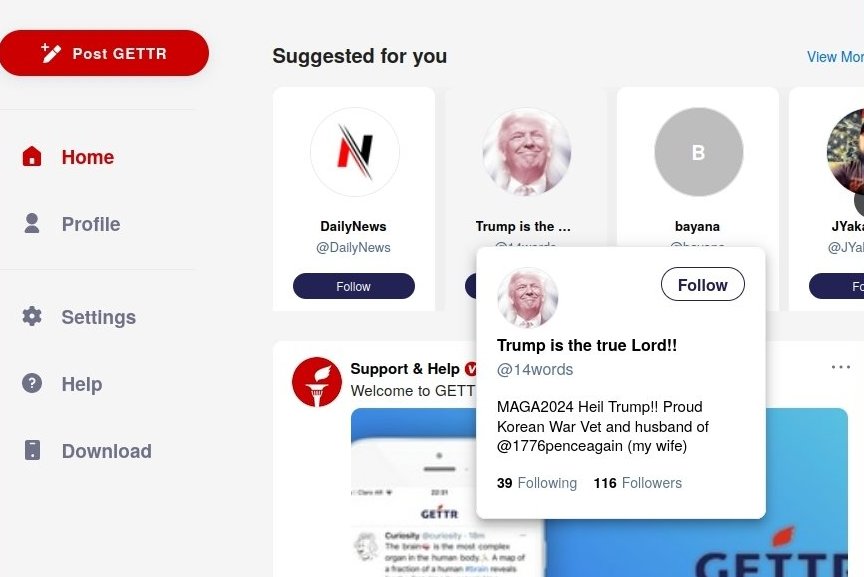Click the Profile person icon
This screenshot has height=577, width=864.
32,223
